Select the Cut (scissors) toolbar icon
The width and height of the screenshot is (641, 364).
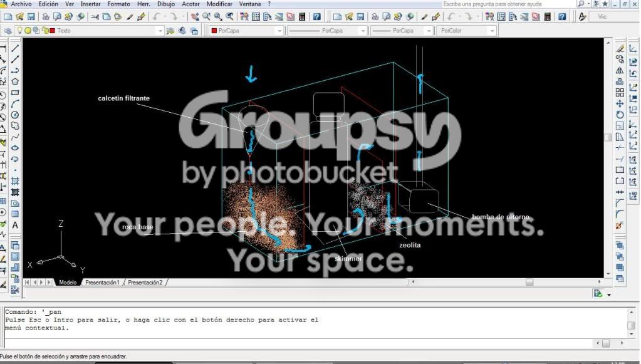pos(95,17)
